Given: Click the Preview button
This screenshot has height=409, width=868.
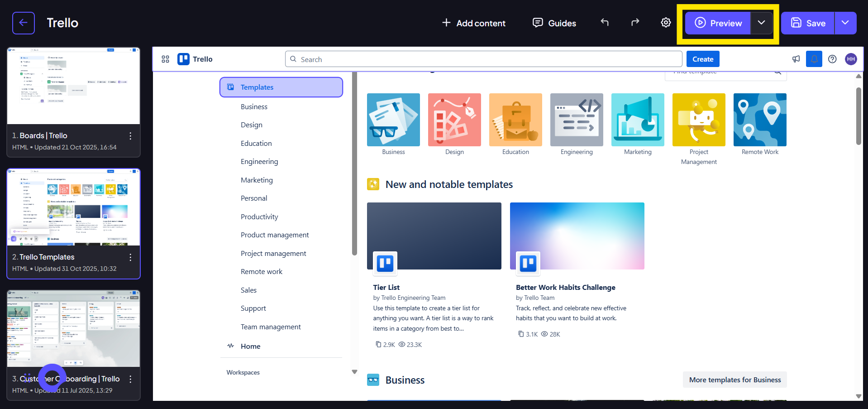Looking at the screenshot, I should click(718, 23).
